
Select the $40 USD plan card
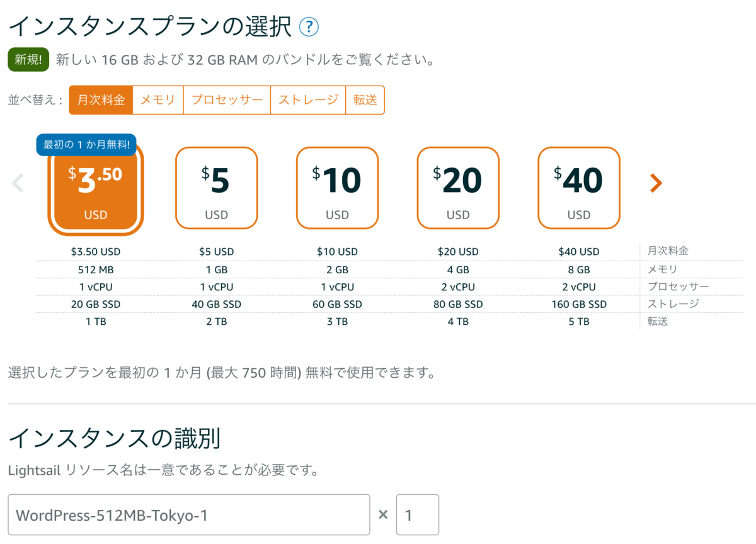(579, 188)
